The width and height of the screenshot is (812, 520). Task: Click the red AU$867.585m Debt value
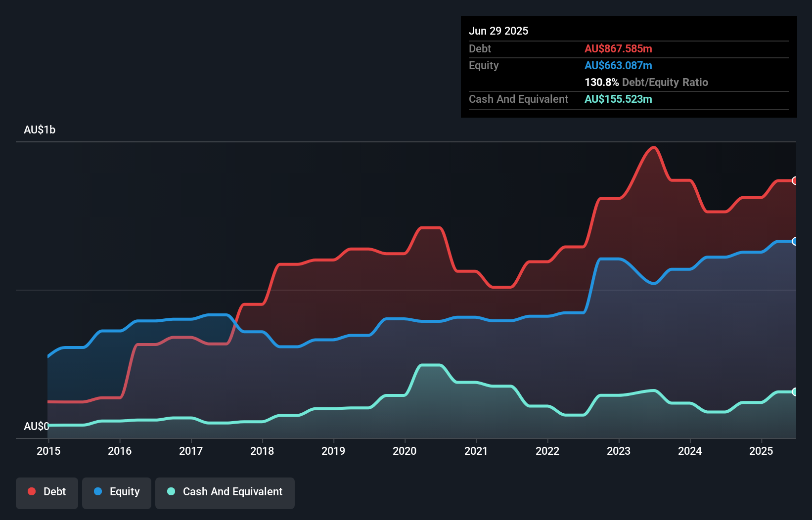coord(618,48)
